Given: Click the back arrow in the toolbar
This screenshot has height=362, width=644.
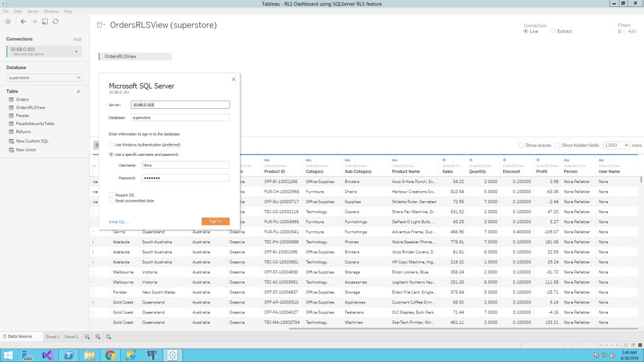Looking at the screenshot, I should (23, 21).
